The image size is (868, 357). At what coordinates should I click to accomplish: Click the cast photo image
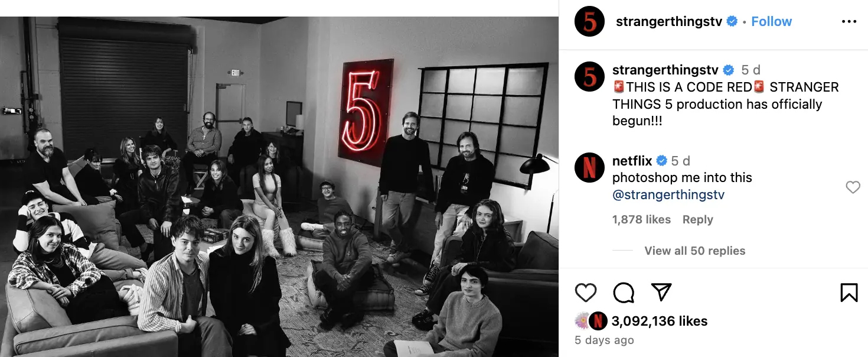pyautogui.click(x=279, y=187)
